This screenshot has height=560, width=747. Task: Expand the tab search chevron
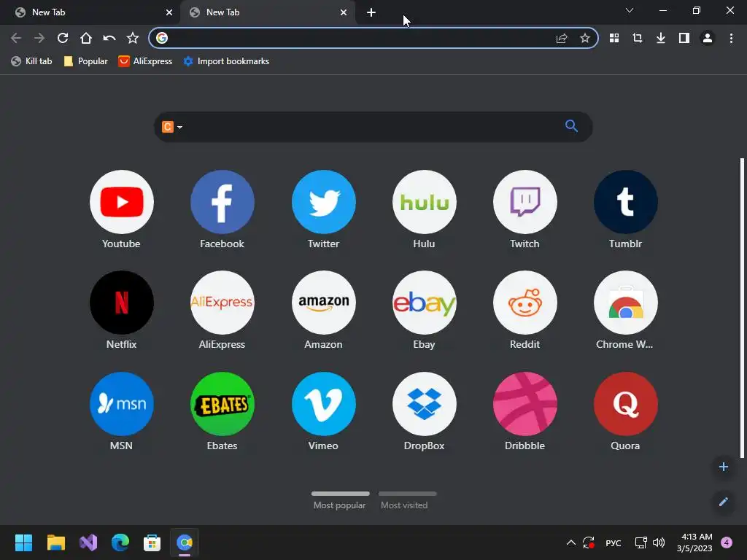pyautogui.click(x=630, y=10)
